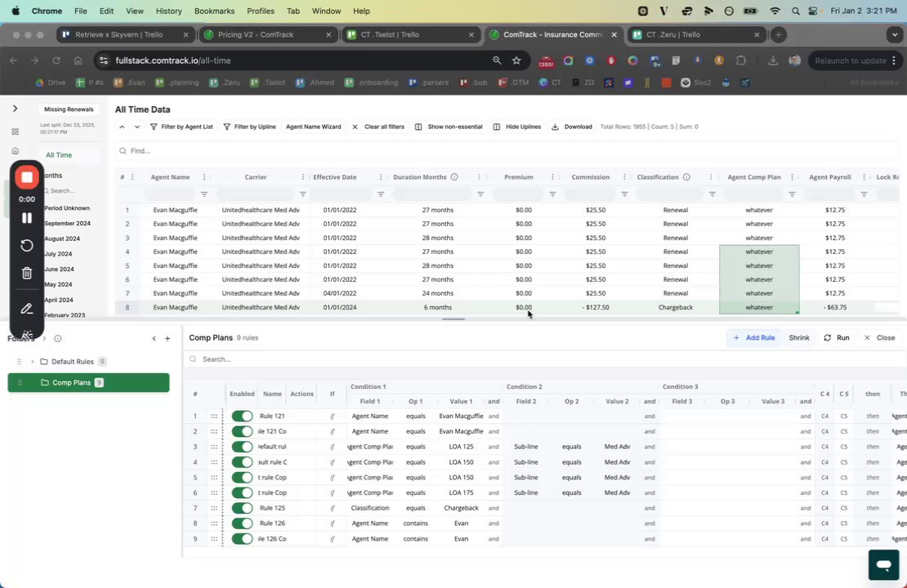Restart the recording with circular arrow icon

click(x=27, y=245)
